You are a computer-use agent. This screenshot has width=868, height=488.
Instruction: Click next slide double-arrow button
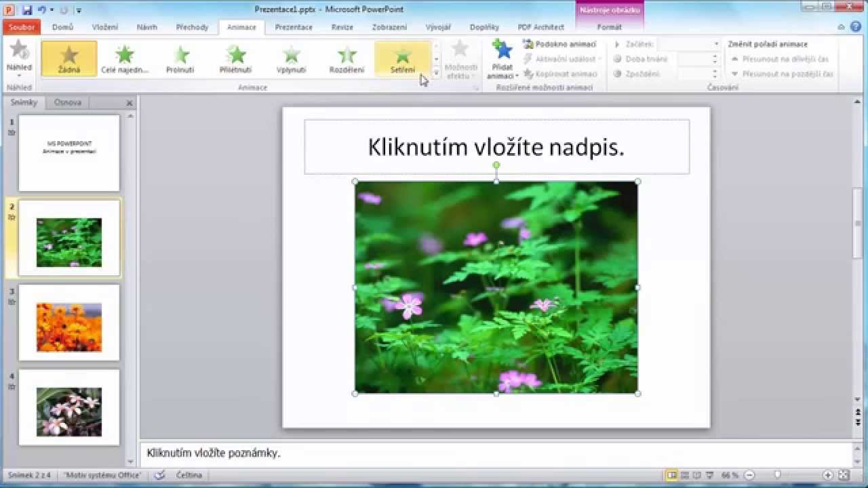(858, 422)
